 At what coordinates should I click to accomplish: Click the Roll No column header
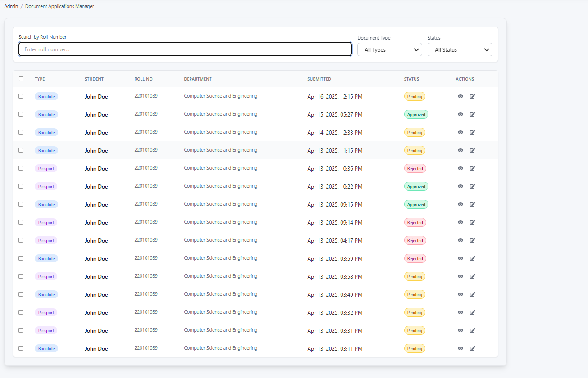[x=143, y=79]
